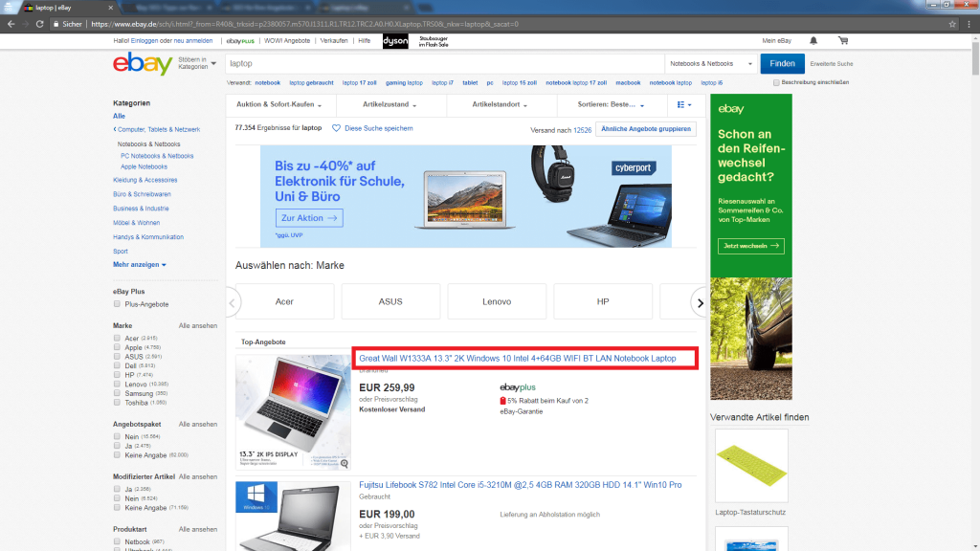Screen dimensions: 980x551
Task: Select the Auktion & Sofort-Kaufen tab
Action: 278,104
